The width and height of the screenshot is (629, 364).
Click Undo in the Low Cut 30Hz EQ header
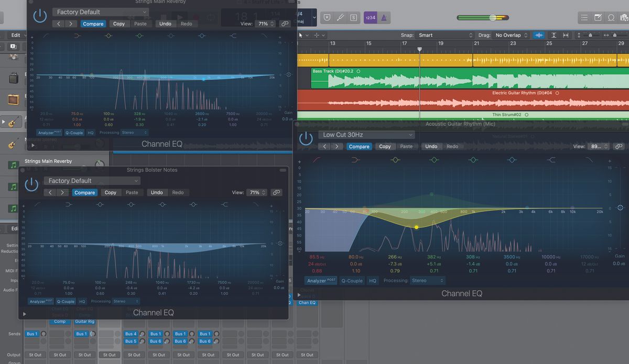431,146
